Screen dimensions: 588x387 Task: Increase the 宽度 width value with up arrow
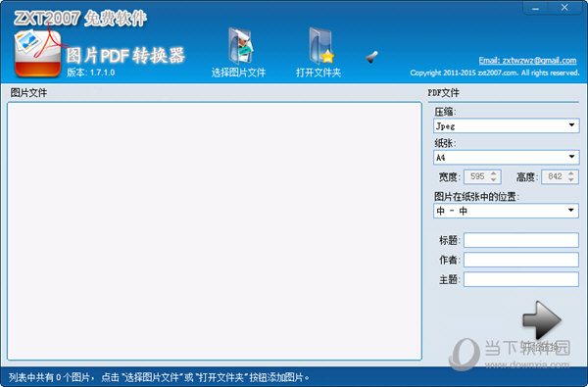pyautogui.click(x=494, y=173)
